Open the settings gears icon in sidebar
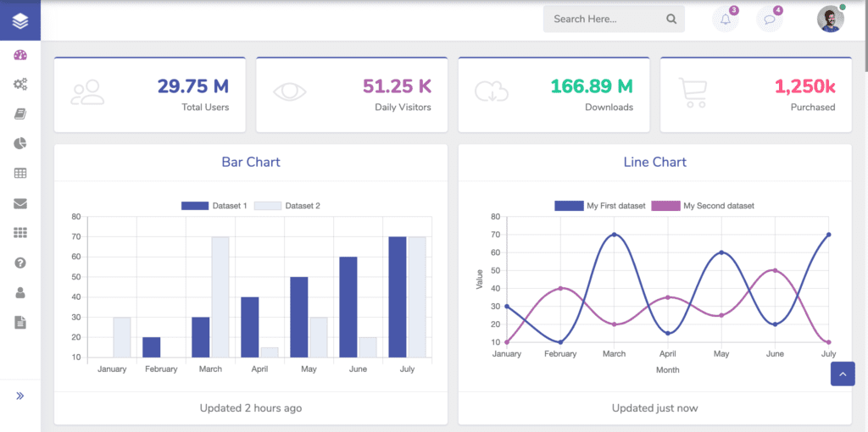 point(20,85)
